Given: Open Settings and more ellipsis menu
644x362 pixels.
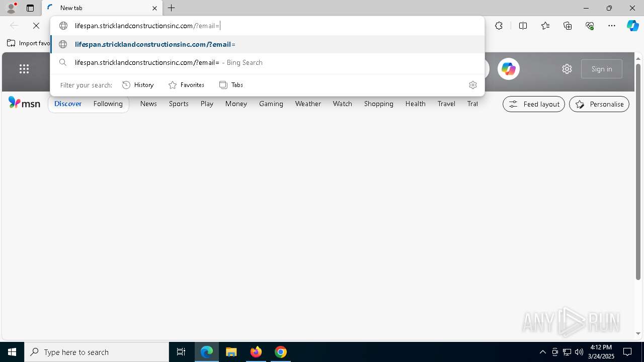Looking at the screenshot, I should (x=612, y=26).
